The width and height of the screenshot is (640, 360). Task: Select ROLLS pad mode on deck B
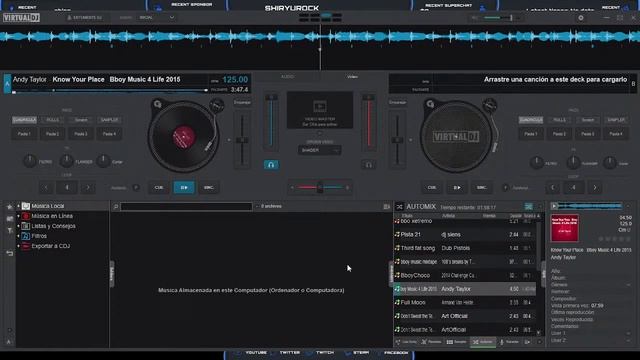click(x=559, y=120)
